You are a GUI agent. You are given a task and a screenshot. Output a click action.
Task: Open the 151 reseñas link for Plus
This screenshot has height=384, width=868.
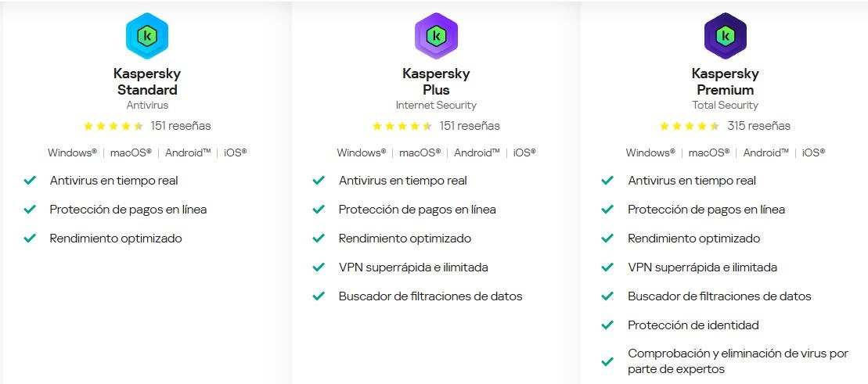pyautogui.click(x=470, y=126)
